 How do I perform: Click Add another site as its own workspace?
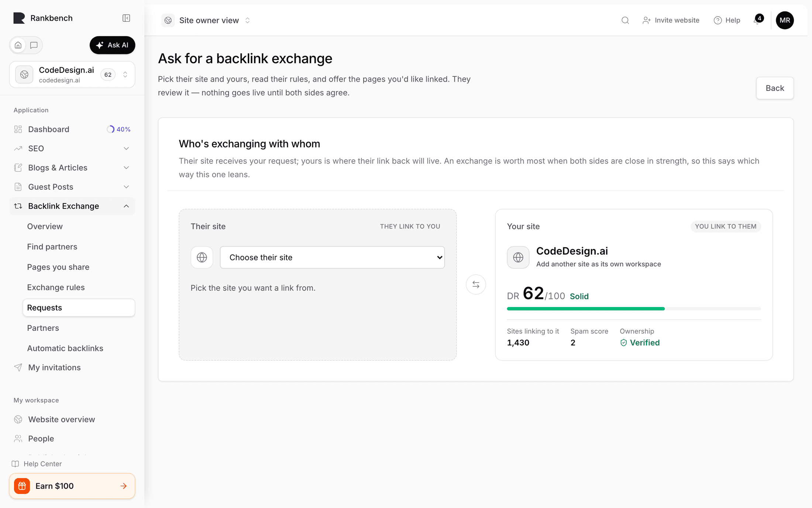click(x=598, y=264)
